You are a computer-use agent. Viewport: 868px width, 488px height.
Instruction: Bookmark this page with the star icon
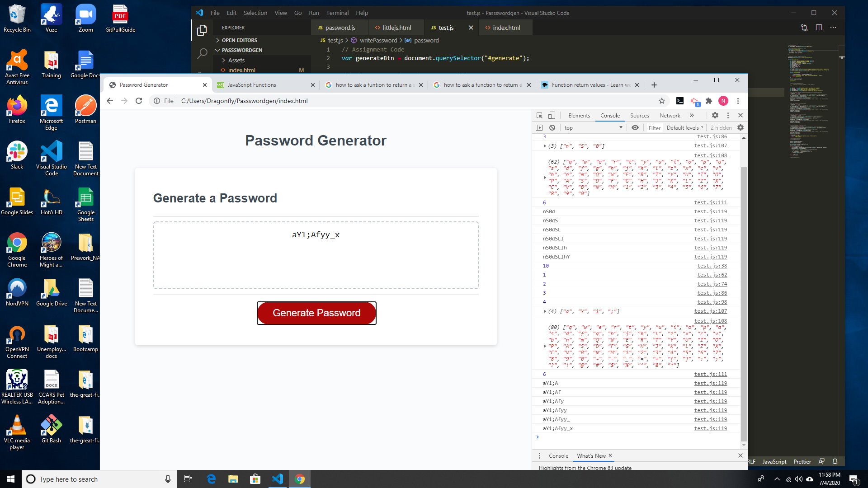pos(661,101)
